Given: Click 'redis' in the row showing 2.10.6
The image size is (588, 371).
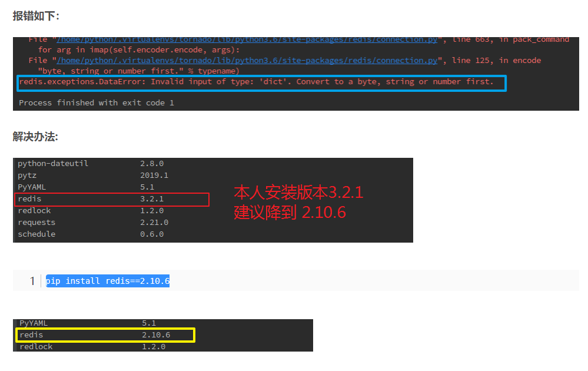Looking at the screenshot, I should [31, 334].
